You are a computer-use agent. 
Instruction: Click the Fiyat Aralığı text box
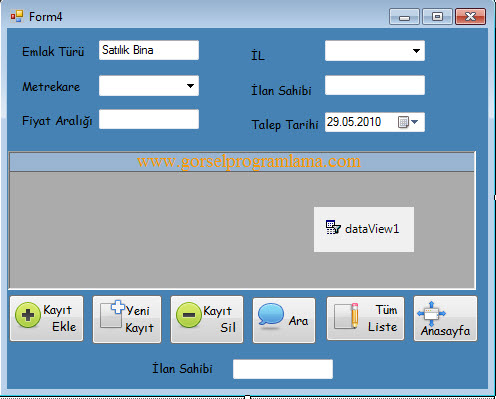pos(149,119)
